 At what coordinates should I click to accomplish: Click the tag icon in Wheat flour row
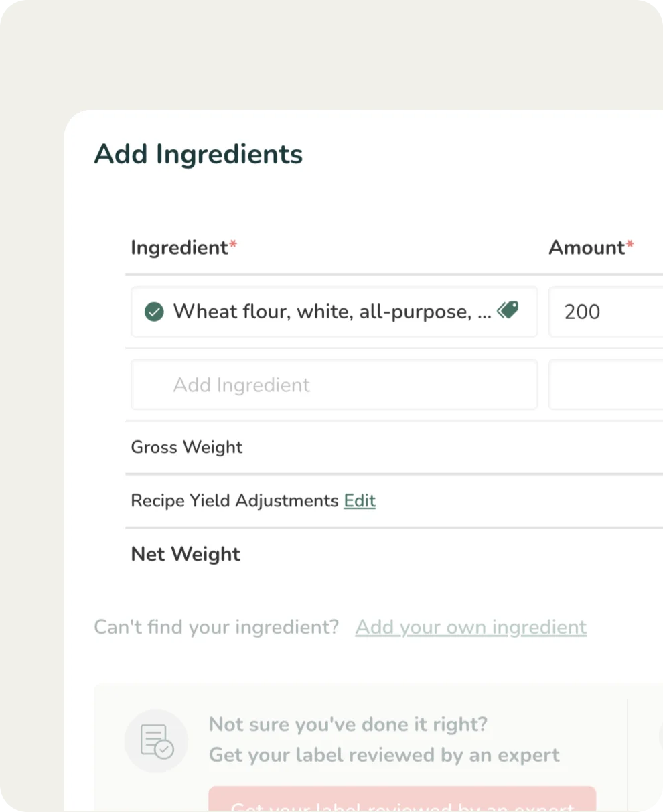[x=508, y=310]
